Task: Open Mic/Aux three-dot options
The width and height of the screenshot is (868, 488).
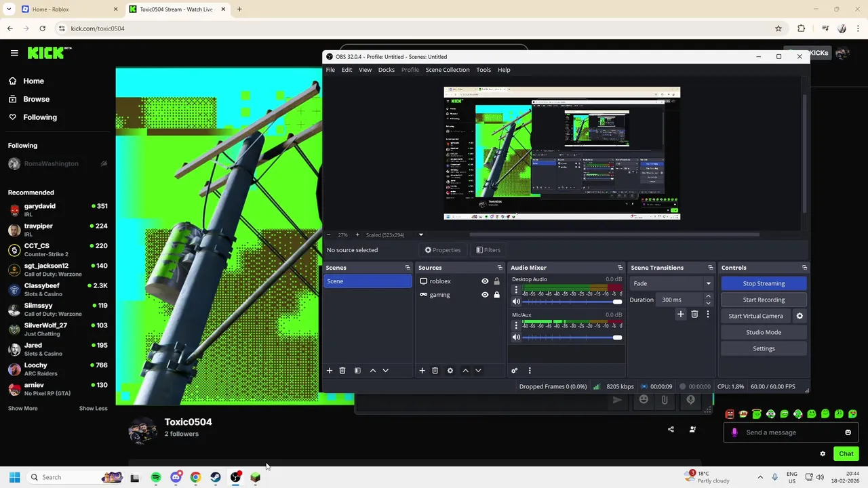Action: (x=516, y=326)
